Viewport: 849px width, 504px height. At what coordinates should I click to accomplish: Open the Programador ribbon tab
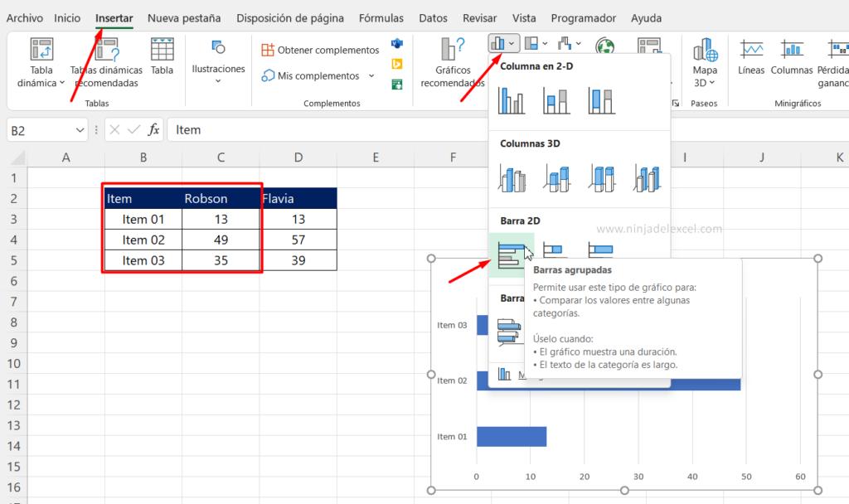pyautogui.click(x=583, y=17)
